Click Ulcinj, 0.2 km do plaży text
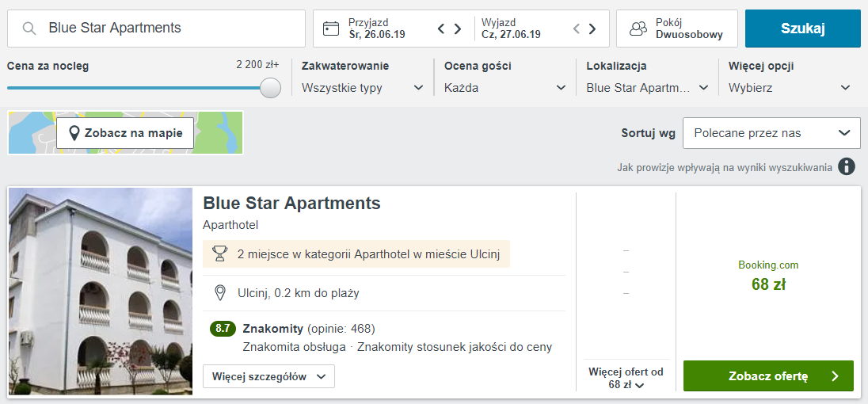The image size is (868, 404). point(299,293)
